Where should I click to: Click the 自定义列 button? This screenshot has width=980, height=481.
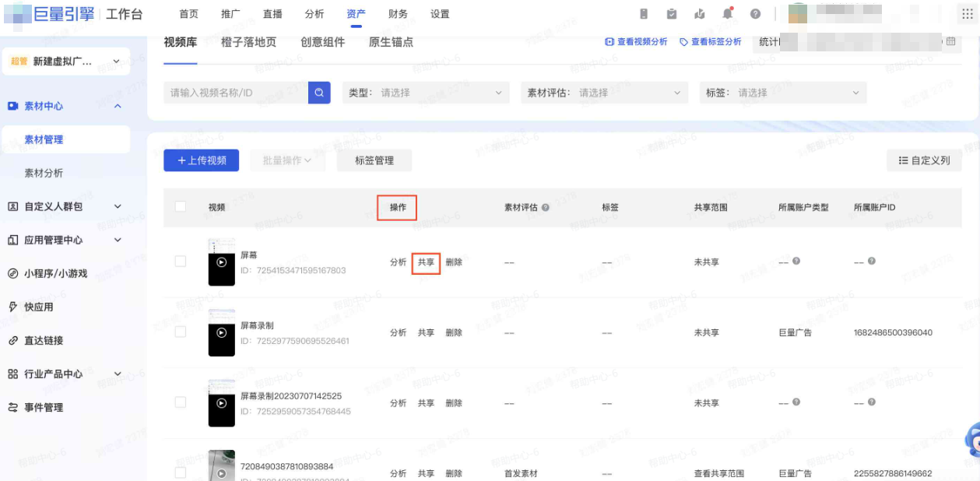tap(924, 160)
